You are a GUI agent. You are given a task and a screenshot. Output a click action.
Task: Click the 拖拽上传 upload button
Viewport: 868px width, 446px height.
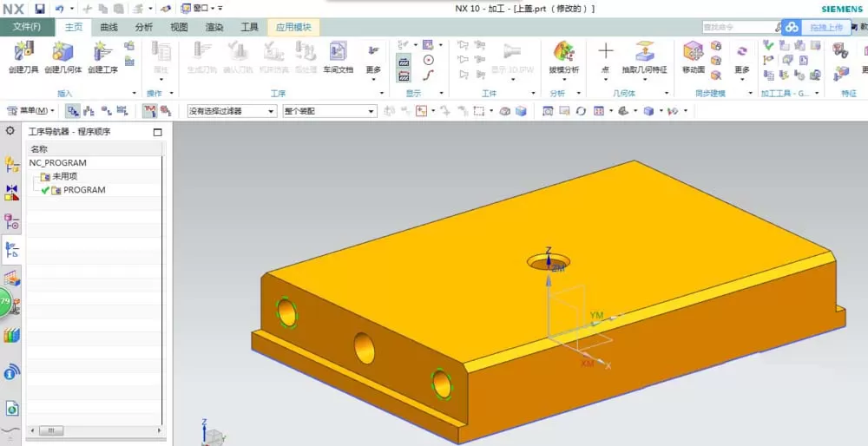[817, 27]
